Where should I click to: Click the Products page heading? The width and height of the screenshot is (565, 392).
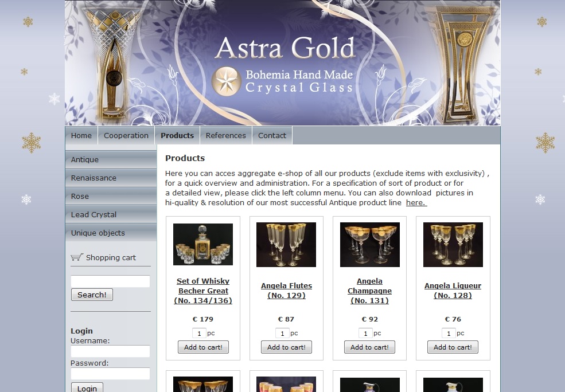(x=185, y=158)
